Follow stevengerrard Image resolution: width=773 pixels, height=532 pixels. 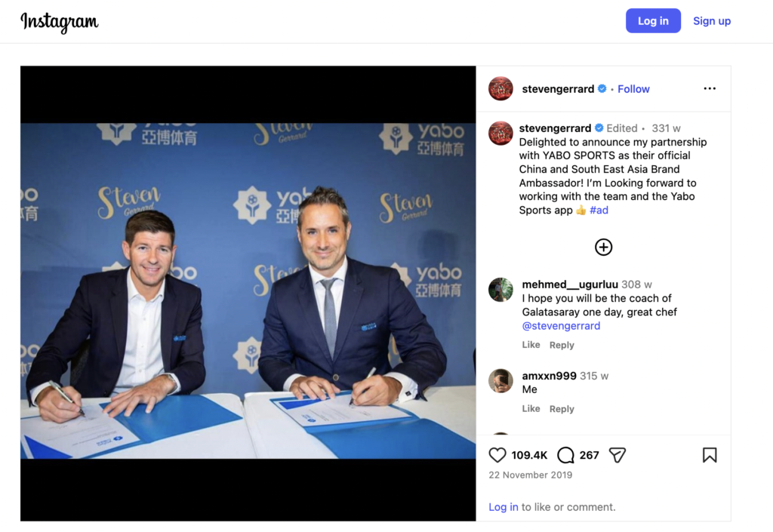tap(633, 89)
